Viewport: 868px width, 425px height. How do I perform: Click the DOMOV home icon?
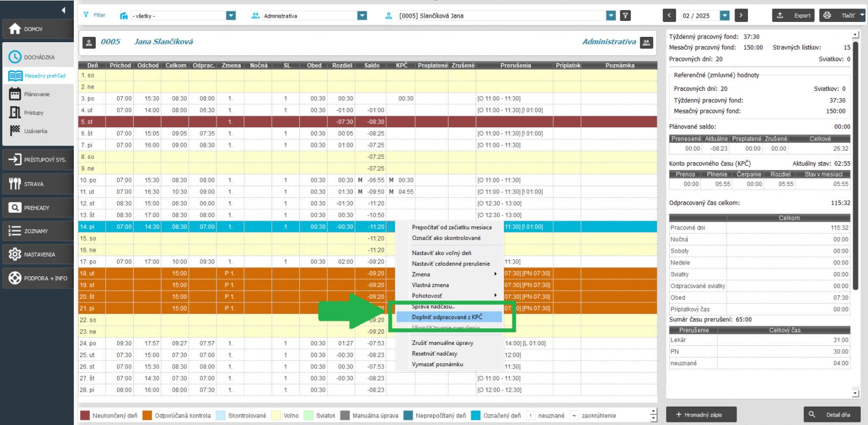15,29
